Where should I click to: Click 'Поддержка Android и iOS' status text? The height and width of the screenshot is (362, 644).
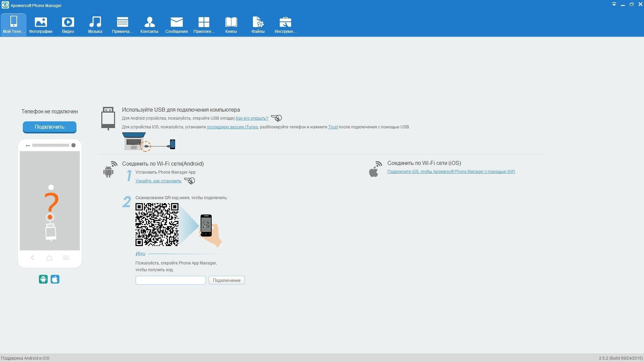click(25, 358)
